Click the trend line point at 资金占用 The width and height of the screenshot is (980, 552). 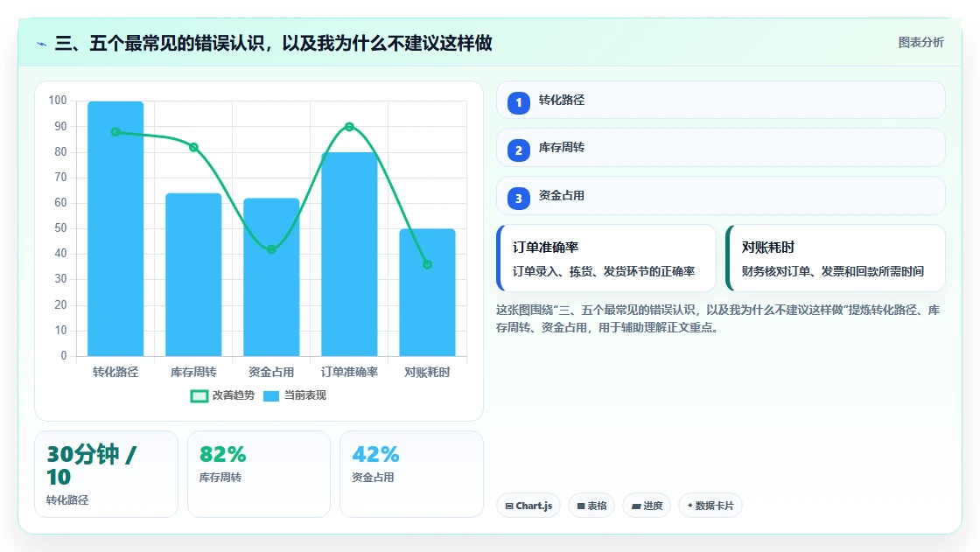click(271, 249)
